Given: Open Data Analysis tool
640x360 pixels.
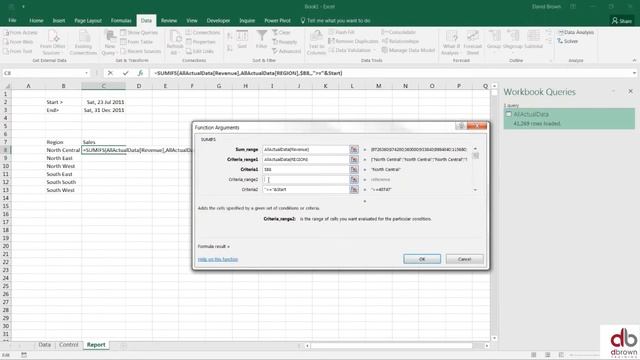Looking at the screenshot, I should [576, 32].
